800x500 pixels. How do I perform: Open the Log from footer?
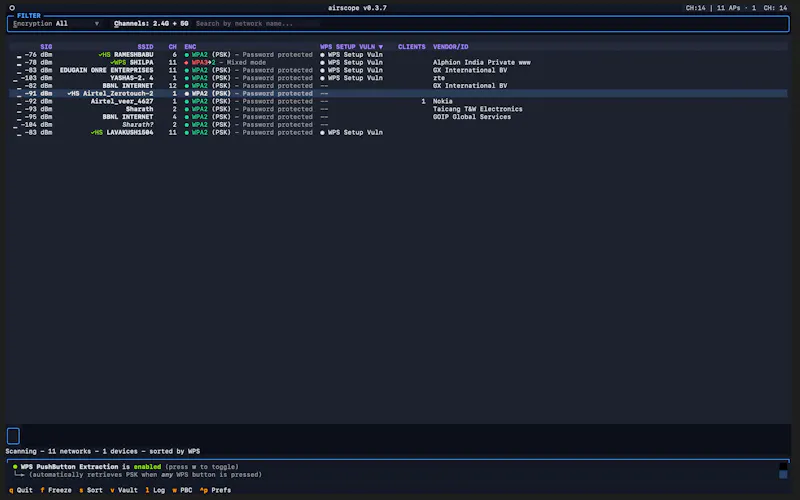point(155,490)
